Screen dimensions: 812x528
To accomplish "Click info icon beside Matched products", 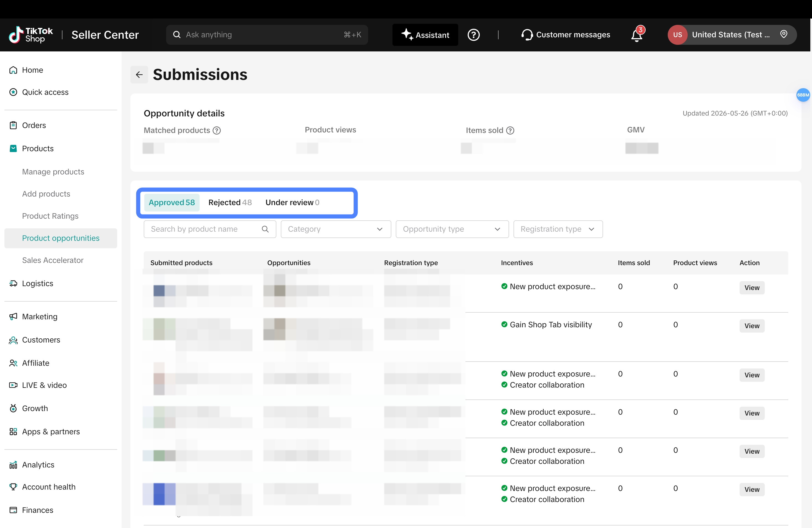I will tap(217, 130).
